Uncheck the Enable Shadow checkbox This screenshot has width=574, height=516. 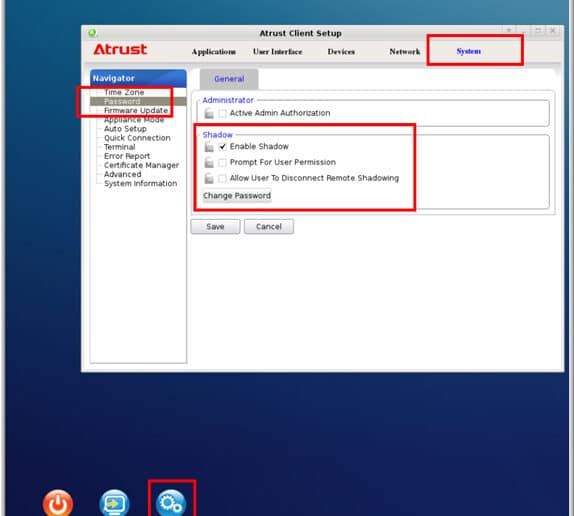222,147
